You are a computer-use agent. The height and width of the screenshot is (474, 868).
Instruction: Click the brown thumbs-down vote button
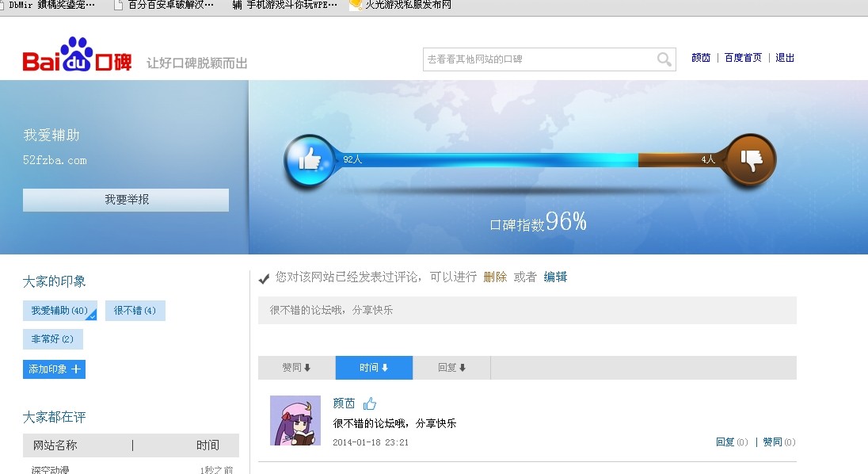751,161
